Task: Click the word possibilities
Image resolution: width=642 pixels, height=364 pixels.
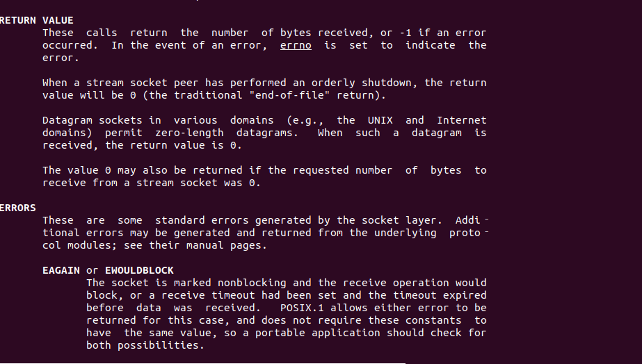Action: 161,345
